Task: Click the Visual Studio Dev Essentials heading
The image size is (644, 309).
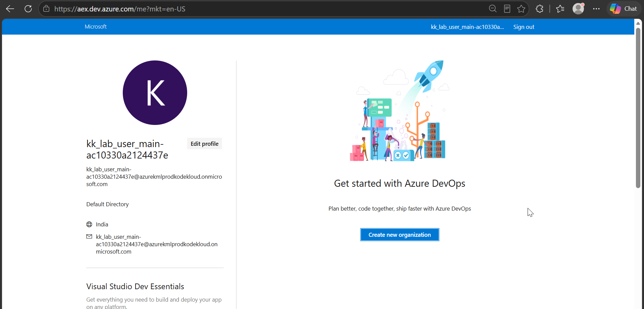Action: tap(135, 286)
